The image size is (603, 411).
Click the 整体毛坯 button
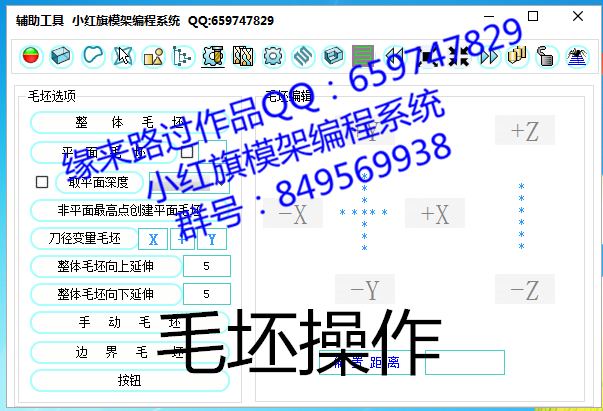[x=130, y=123]
